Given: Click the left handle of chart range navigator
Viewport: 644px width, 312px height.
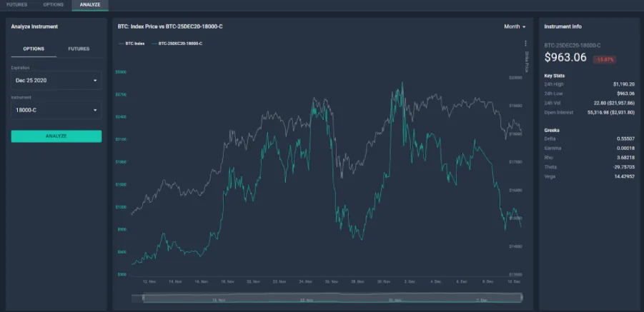Looking at the screenshot, I should coord(144,297).
